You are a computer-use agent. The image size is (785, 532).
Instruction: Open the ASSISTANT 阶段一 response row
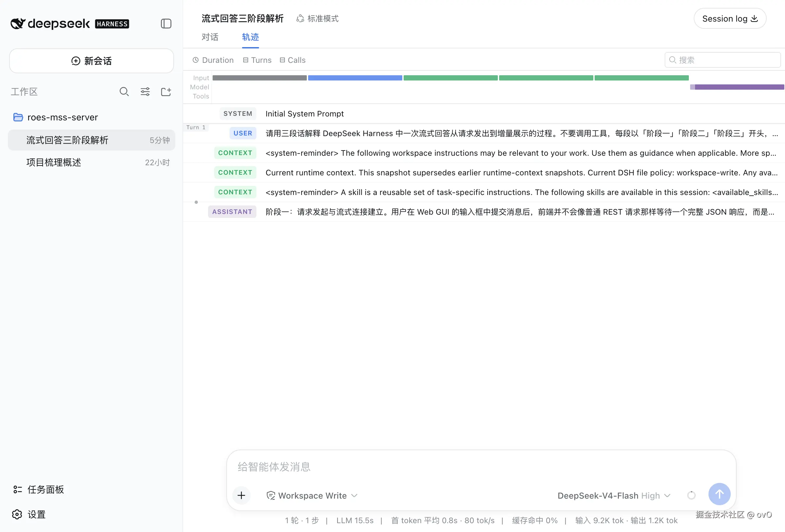484,211
